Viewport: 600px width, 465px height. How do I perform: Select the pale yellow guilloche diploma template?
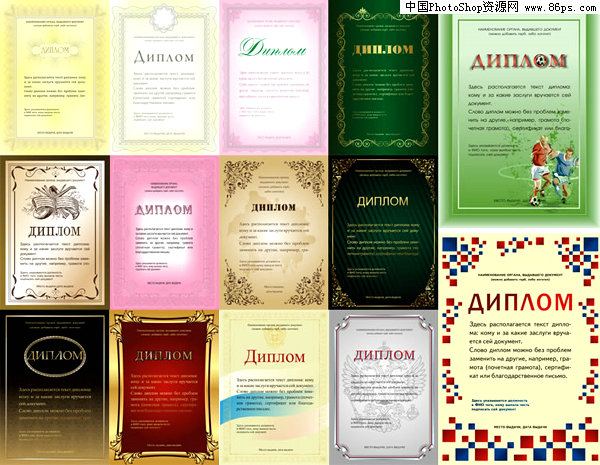pyautogui.click(x=55, y=77)
